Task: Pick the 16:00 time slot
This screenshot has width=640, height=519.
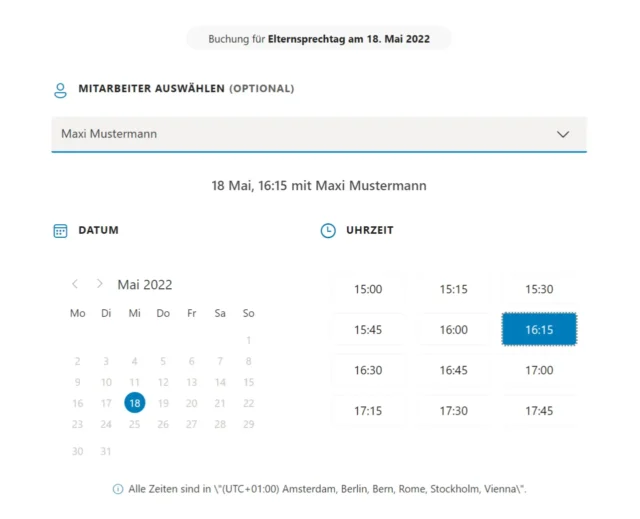Action: tap(454, 330)
